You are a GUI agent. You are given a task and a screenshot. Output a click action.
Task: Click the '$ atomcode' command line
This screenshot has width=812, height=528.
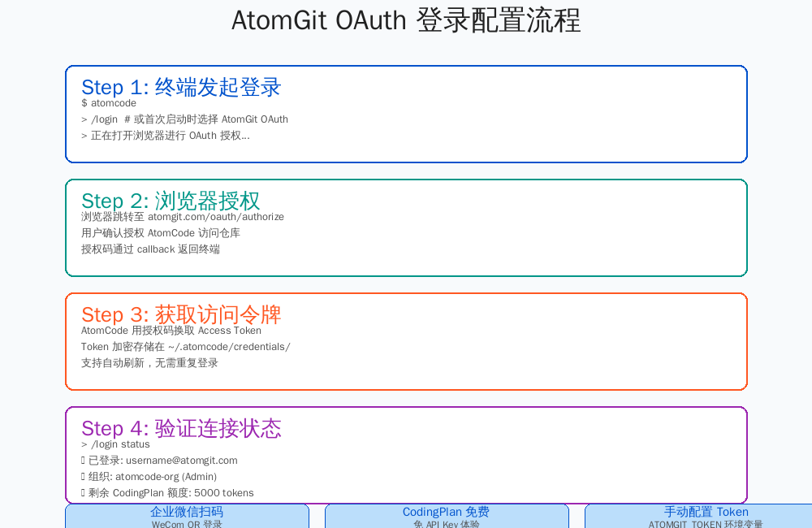tap(109, 103)
